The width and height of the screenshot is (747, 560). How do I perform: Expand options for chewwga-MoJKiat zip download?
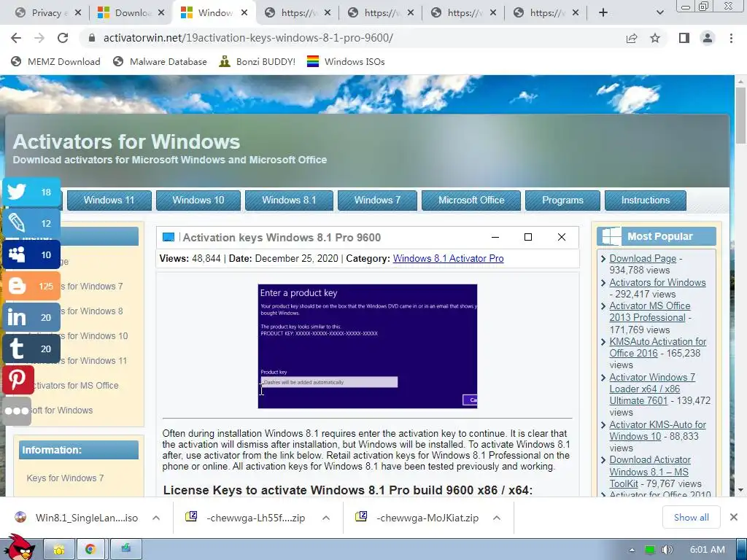pos(496,518)
